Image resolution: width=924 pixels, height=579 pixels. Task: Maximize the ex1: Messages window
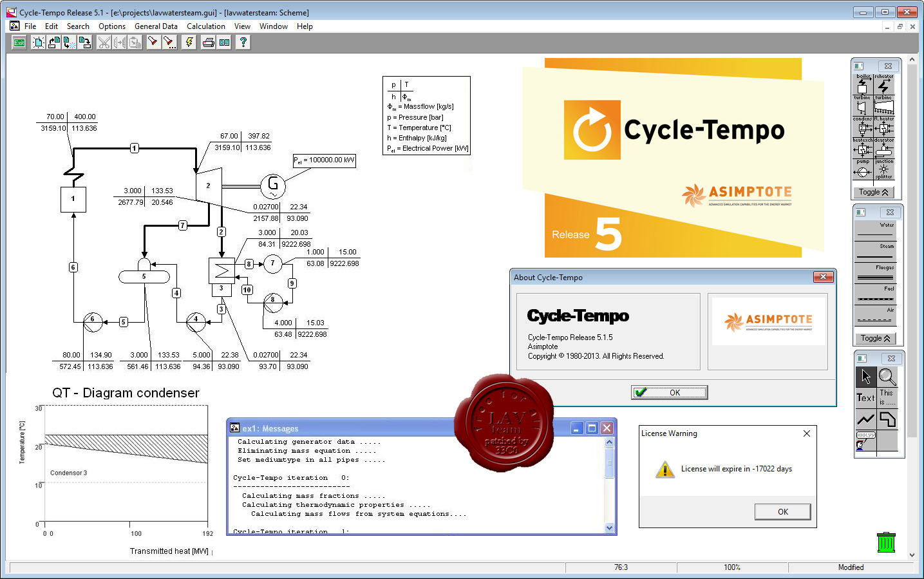point(592,428)
